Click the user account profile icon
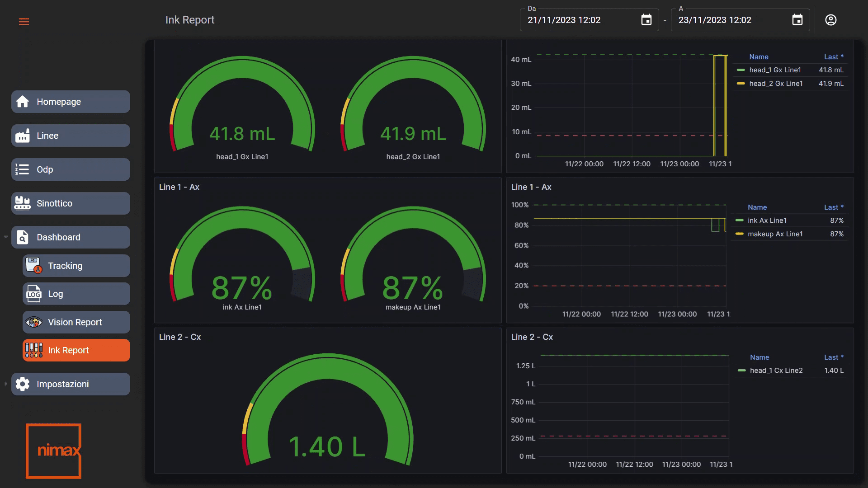This screenshot has width=868, height=488. [x=830, y=20]
